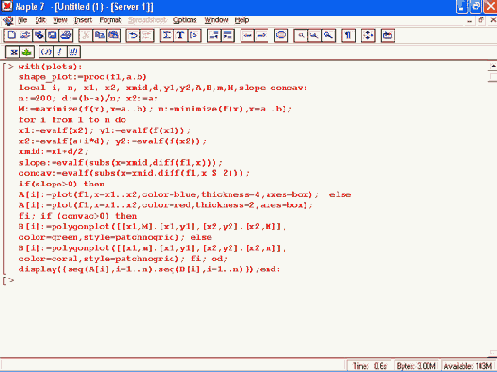Click the Open URL toolbar icon

[x=39, y=35]
